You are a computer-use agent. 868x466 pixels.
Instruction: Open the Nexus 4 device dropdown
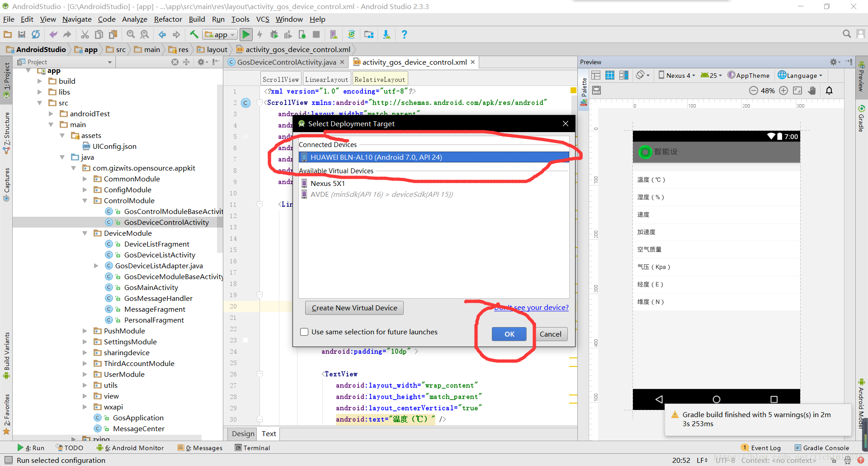676,76
